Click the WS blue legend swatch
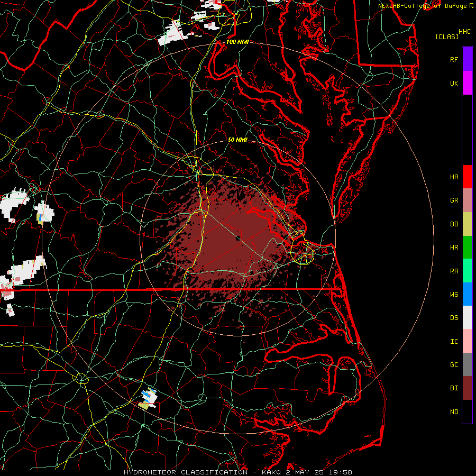 click(467, 294)
